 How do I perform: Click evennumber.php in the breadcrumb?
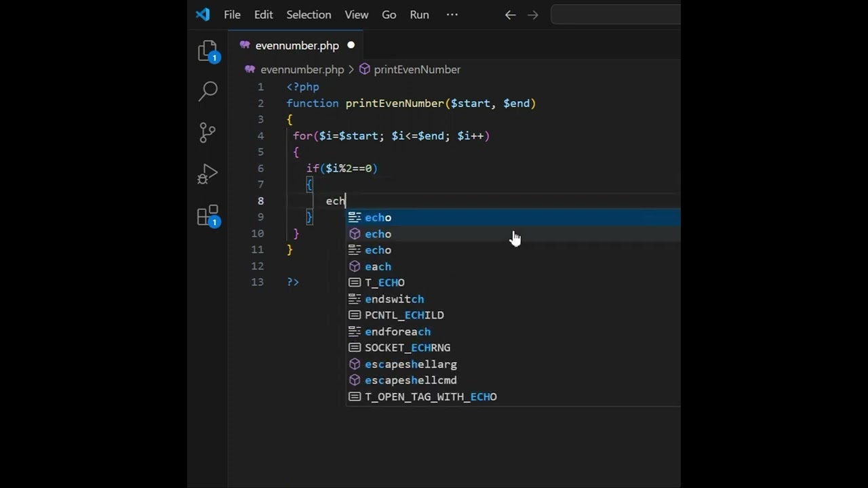[x=302, y=69]
